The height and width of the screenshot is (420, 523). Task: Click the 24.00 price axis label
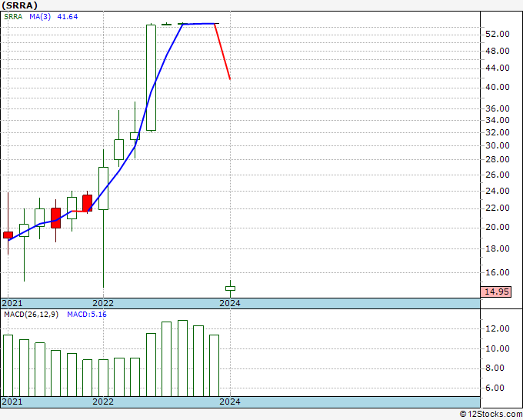coord(497,191)
